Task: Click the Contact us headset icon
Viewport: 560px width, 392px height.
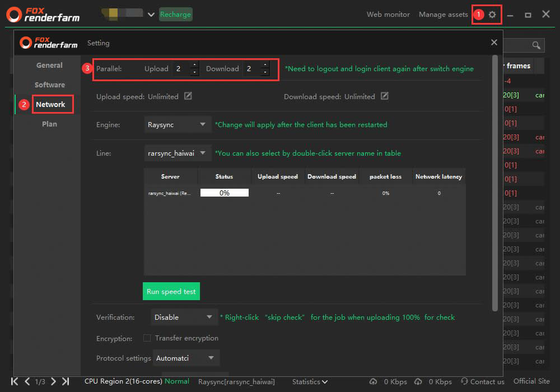Action: coord(464,381)
